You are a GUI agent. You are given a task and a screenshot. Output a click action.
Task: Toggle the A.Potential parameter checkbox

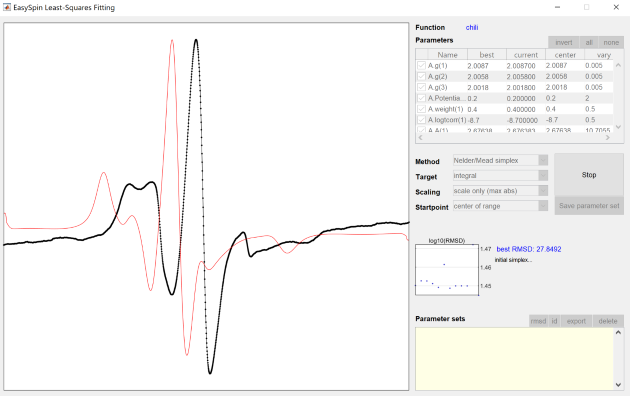coord(421,98)
